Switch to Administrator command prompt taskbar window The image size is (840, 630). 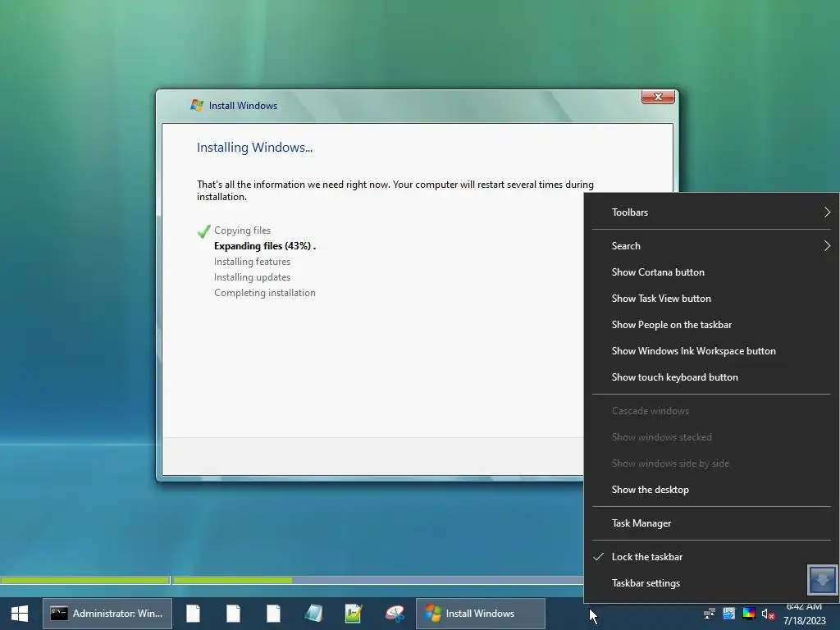(x=107, y=614)
